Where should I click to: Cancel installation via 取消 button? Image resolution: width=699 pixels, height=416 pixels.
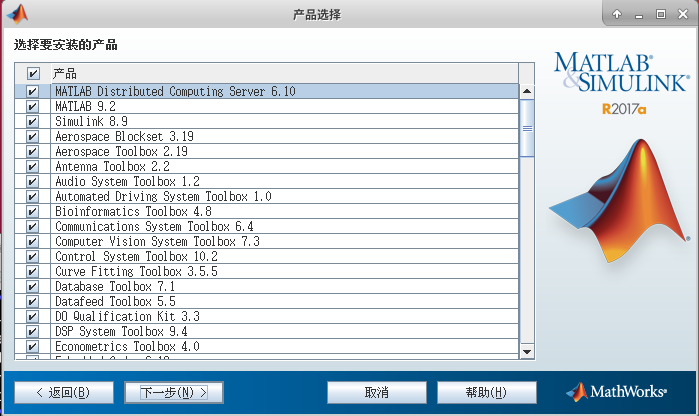[x=377, y=392]
